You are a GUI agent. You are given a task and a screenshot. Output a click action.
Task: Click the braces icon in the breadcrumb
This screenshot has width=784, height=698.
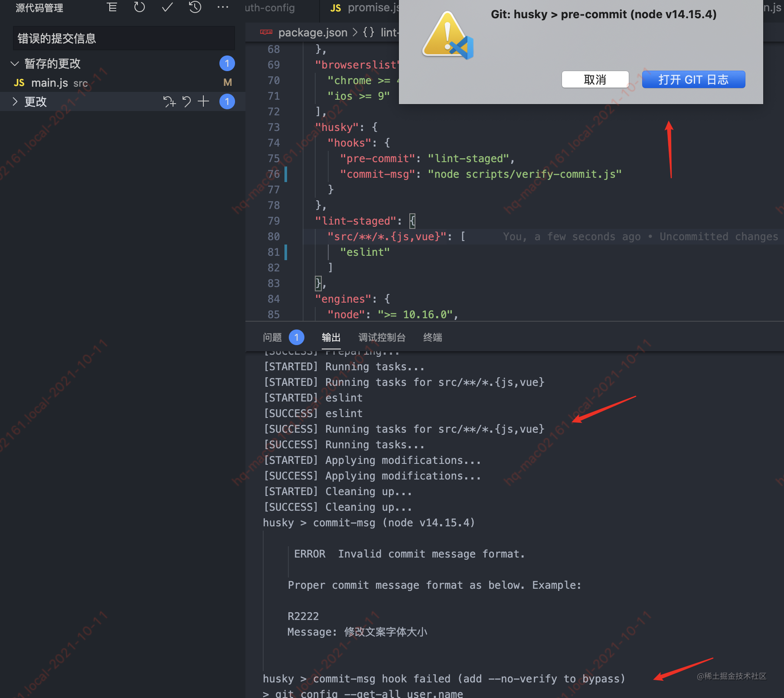(369, 32)
